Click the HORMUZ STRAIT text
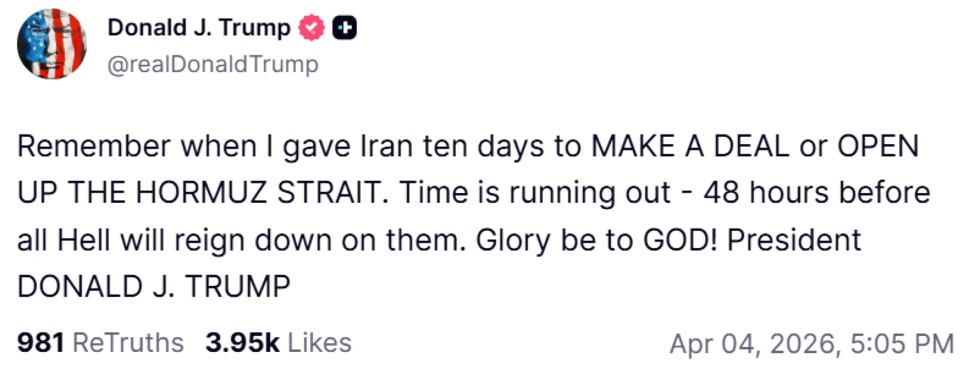Viewport: 980px width, 380px height. [x=258, y=193]
